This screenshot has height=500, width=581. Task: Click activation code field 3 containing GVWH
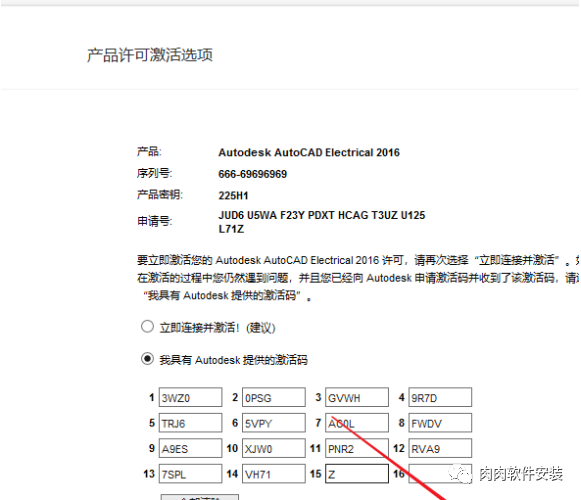tap(357, 397)
